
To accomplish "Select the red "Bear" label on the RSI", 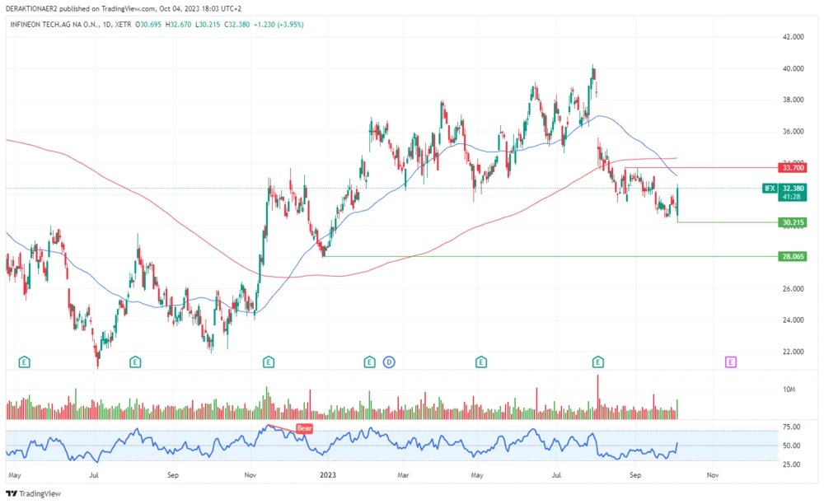I will [304, 428].
